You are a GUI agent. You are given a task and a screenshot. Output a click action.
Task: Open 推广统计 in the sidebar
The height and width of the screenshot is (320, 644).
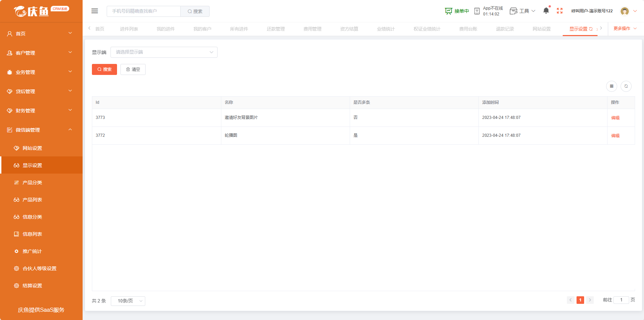(x=41, y=251)
